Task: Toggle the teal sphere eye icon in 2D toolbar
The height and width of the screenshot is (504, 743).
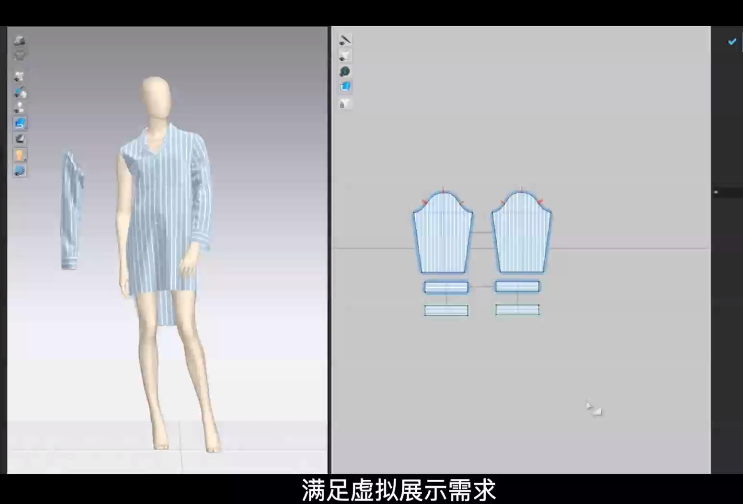Action: pos(345,72)
